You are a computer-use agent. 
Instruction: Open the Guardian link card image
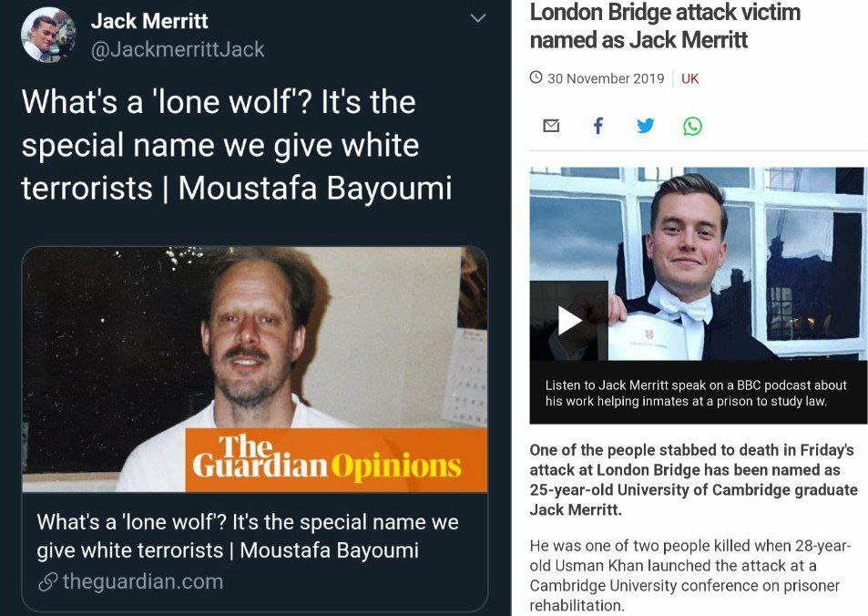tap(255, 369)
